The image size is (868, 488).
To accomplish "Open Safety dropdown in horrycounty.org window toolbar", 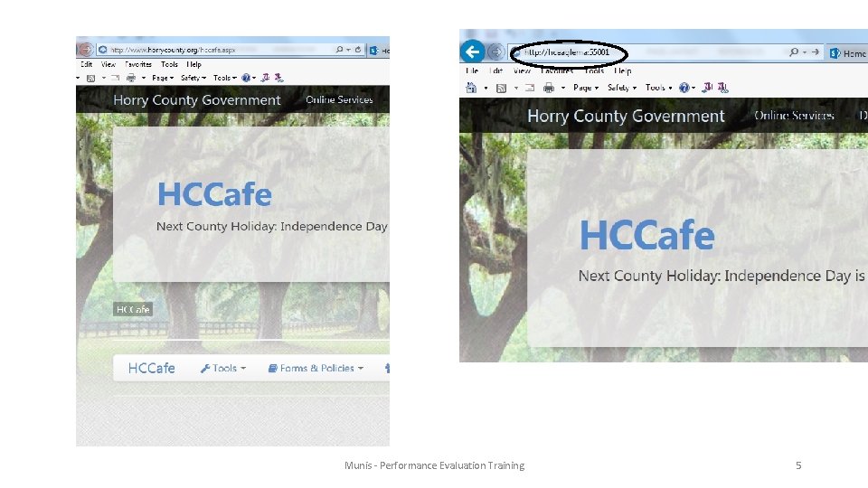I will click(193, 78).
